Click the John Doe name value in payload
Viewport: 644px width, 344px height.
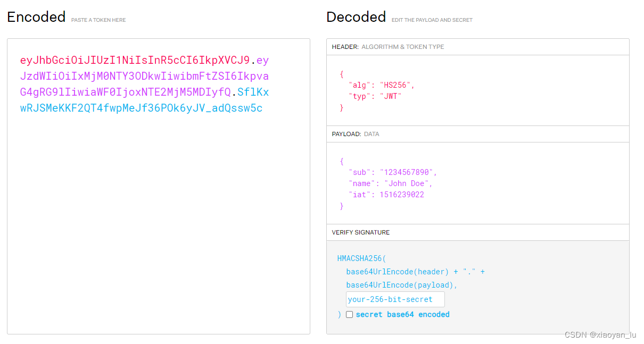[406, 183]
